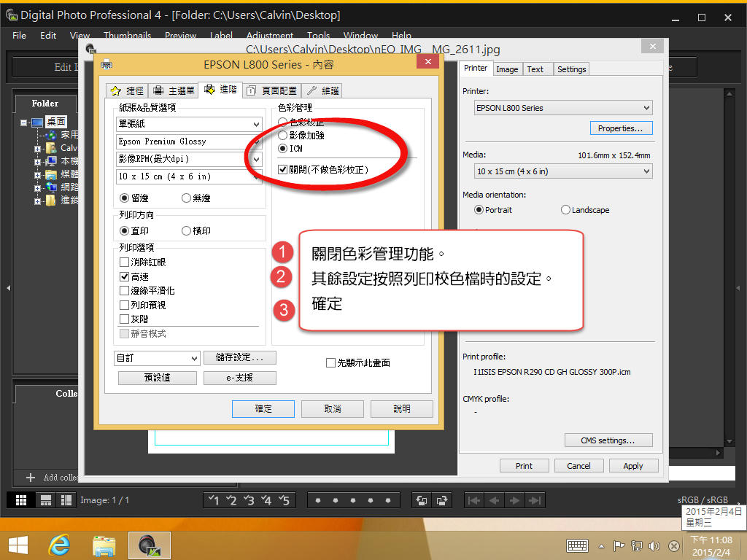Choose Landscape media orientation
Viewport: 747px width, 560px height.
click(565, 210)
